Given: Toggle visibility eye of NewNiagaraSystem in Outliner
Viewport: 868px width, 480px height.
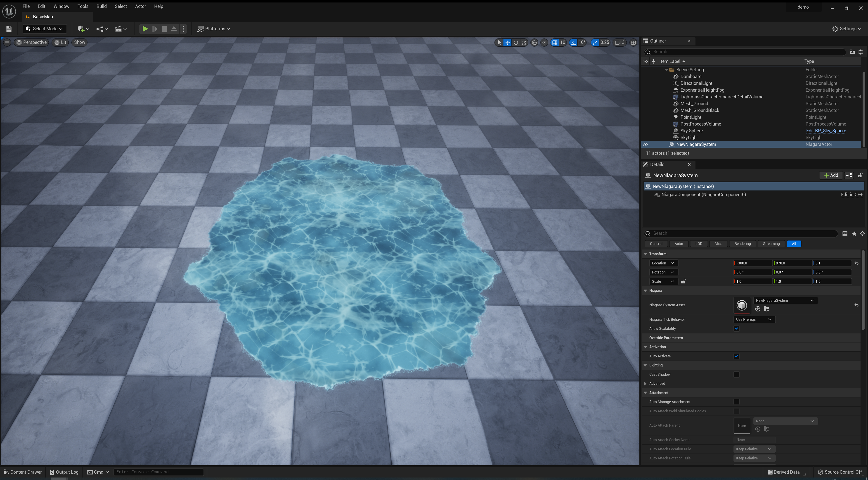Looking at the screenshot, I should coord(645,145).
